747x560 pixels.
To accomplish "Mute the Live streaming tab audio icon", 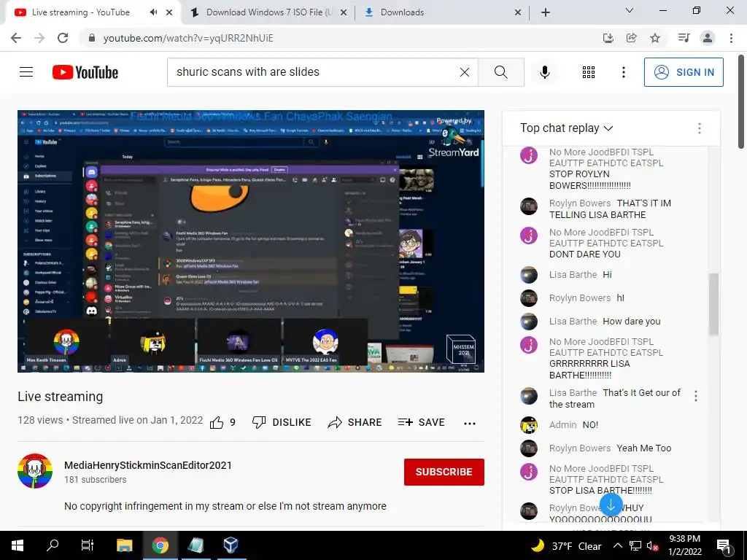I will tap(153, 12).
